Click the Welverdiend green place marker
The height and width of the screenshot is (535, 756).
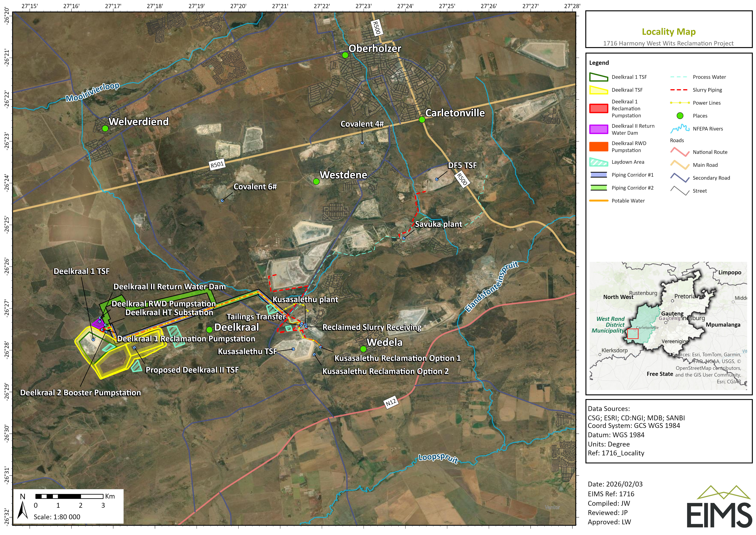(x=105, y=128)
